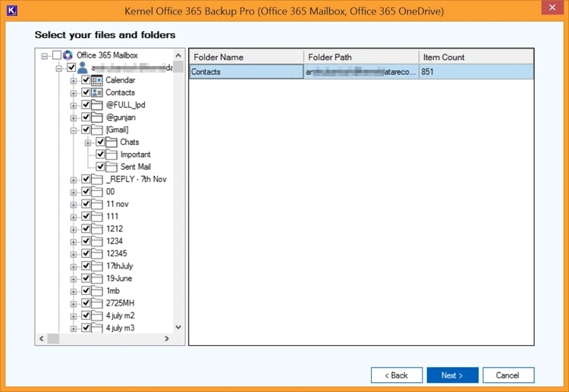This screenshot has width=569, height=392.
Task: Click the user account avatar icon
Action: pos(83,67)
